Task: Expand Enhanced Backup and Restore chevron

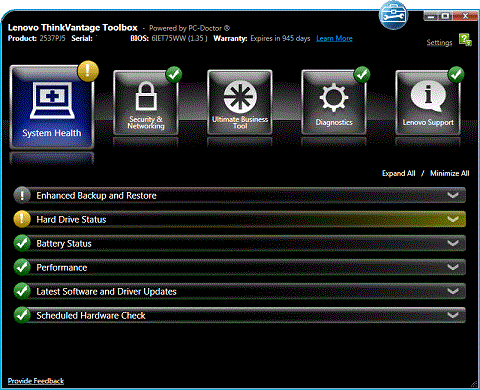Action: pos(453,195)
